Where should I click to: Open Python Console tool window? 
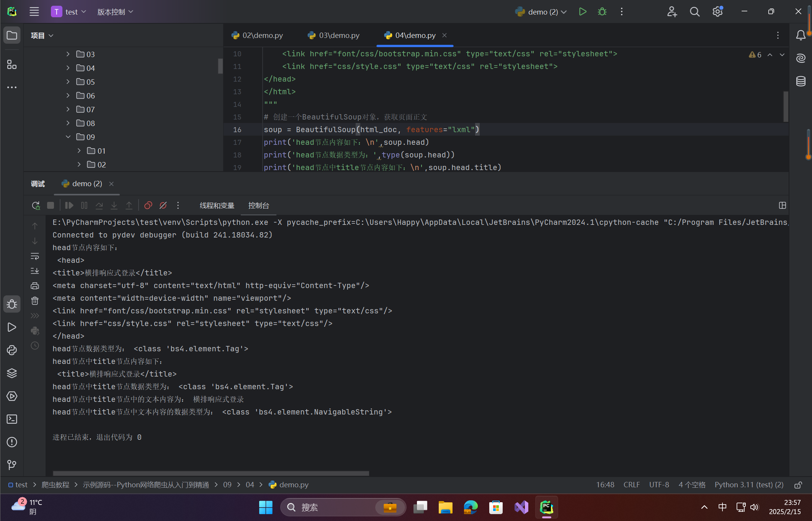point(12,350)
